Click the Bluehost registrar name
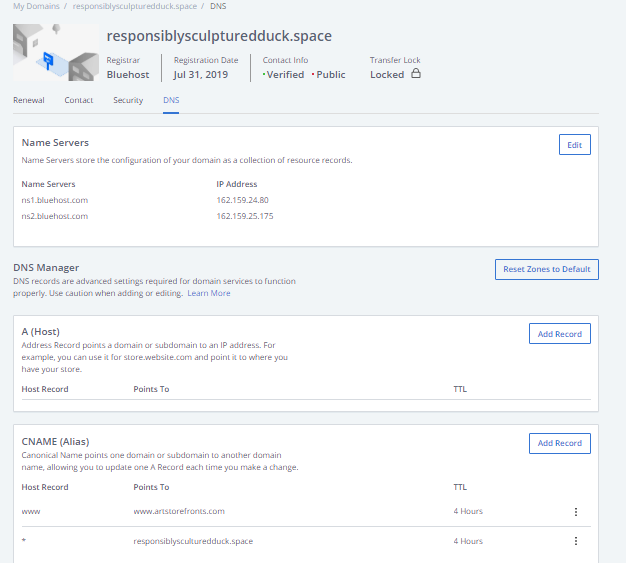The height and width of the screenshot is (563, 626). pos(128,75)
